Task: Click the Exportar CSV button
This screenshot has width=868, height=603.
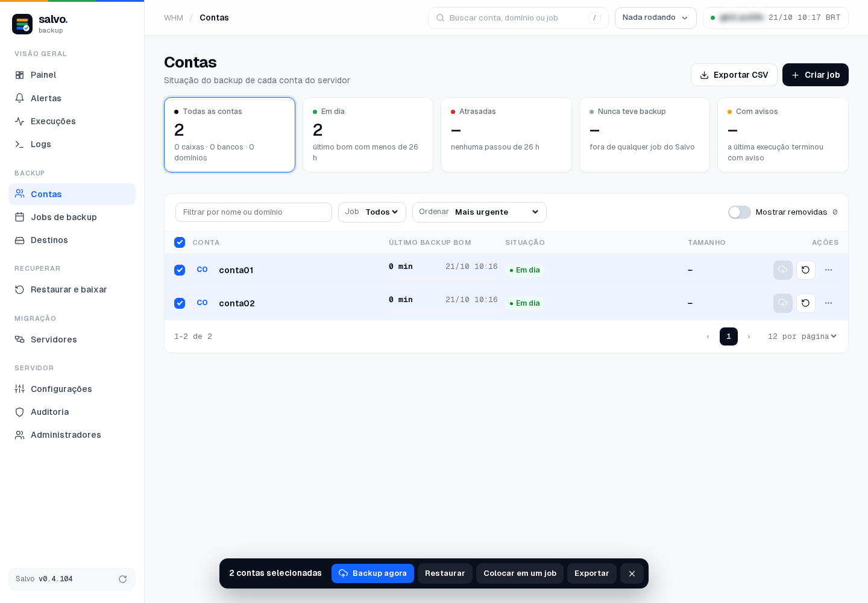Action: coord(734,75)
